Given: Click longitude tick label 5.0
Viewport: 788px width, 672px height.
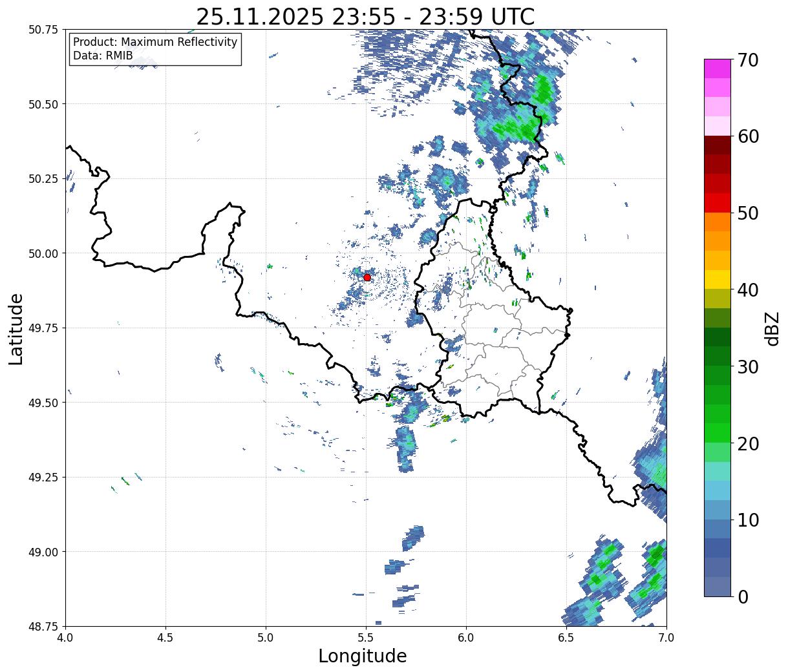Looking at the screenshot, I should [266, 638].
